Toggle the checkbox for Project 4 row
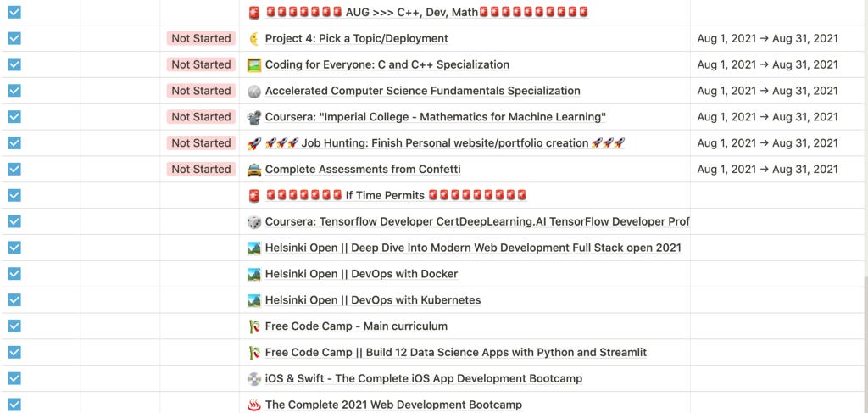 point(14,38)
